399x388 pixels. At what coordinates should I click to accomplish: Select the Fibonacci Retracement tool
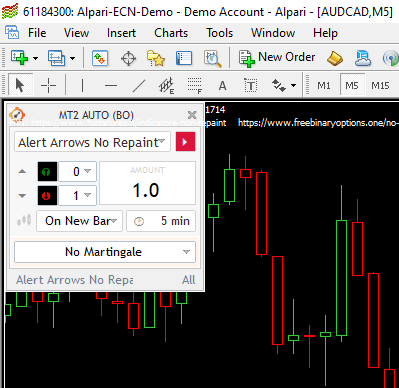[x=195, y=86]
